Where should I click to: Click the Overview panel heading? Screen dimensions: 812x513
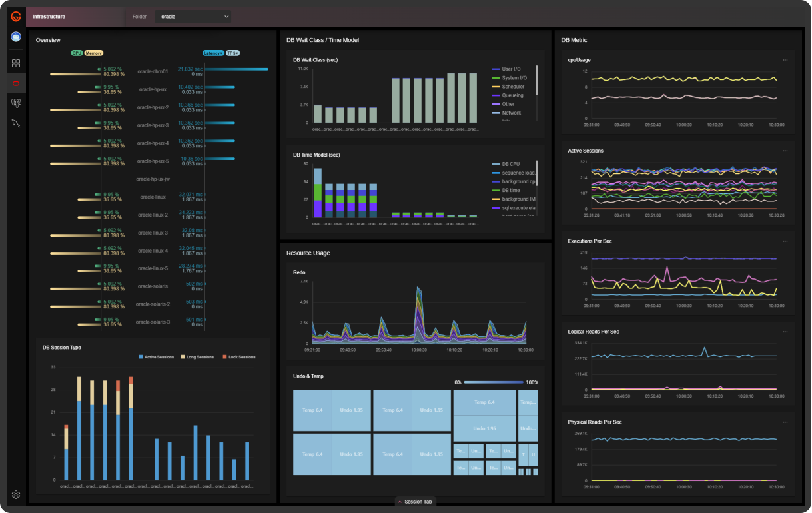click(48, 40)
